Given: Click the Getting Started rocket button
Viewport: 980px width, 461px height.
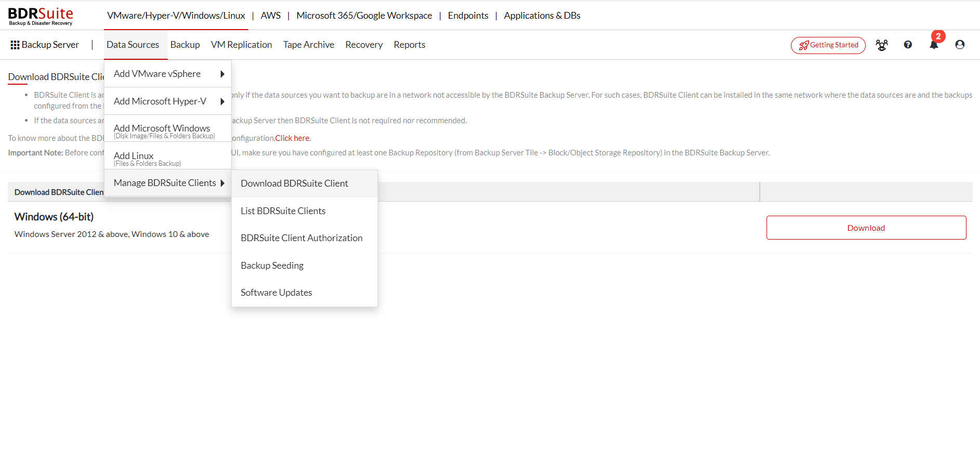Looking at the screenshot, I should click(x=828, y=45).
